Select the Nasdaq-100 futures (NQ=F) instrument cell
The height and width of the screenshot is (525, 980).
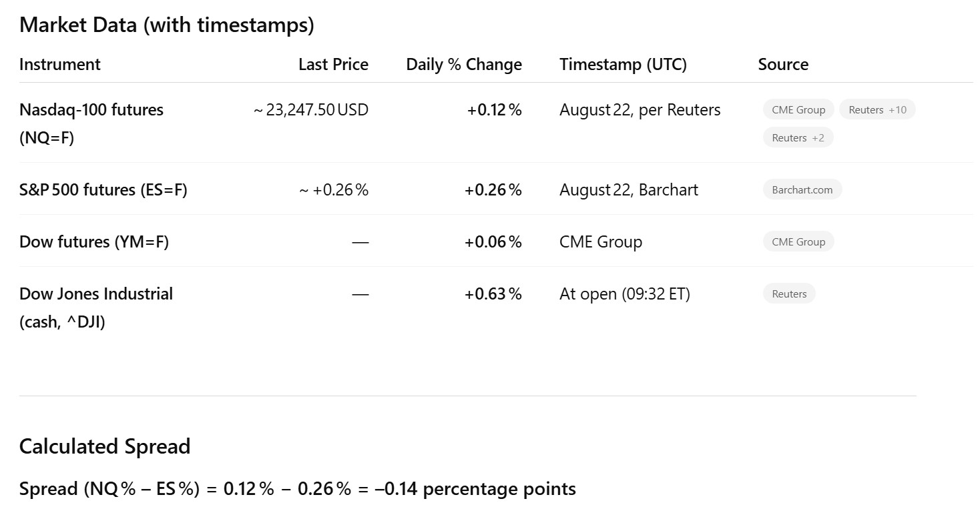(x=91, y=123)
